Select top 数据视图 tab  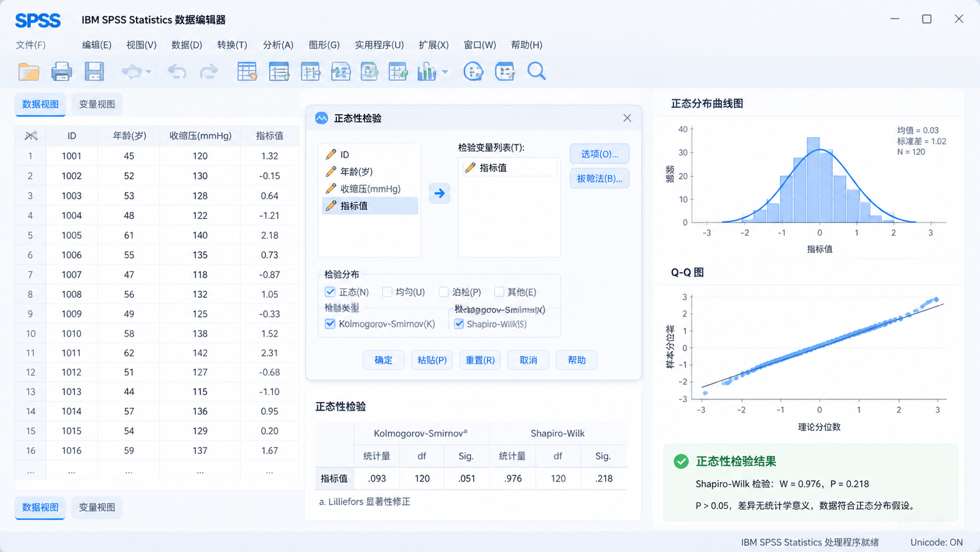coord(40,104)
